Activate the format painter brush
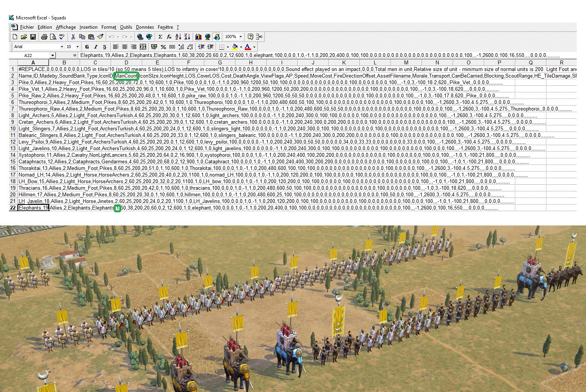 coord(100,37)
